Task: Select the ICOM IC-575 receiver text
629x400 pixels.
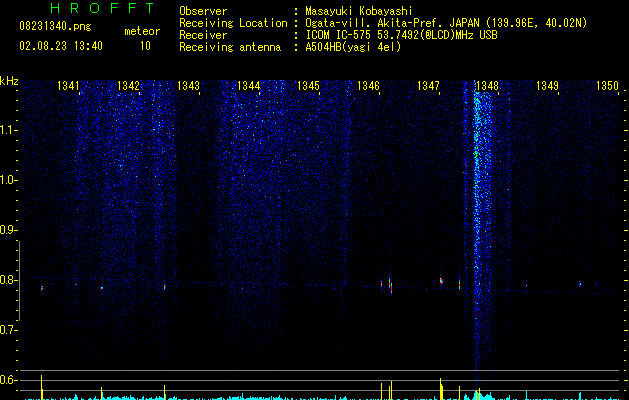Action: point(401,35)
